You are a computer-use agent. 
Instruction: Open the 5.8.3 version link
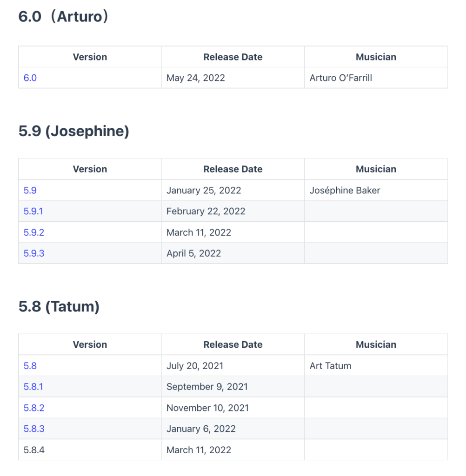pos(34,429)
